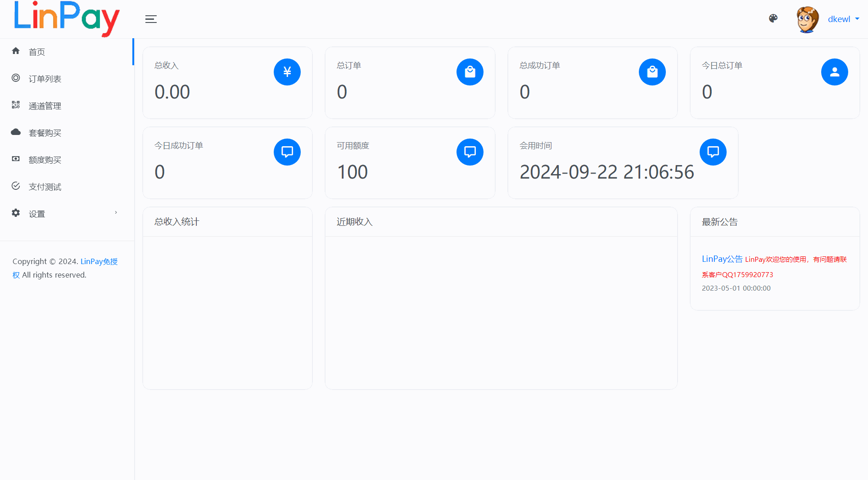Click the person icon on 今日总订单 card
Viewport: 868px width, 480px height.
point(834,72)
